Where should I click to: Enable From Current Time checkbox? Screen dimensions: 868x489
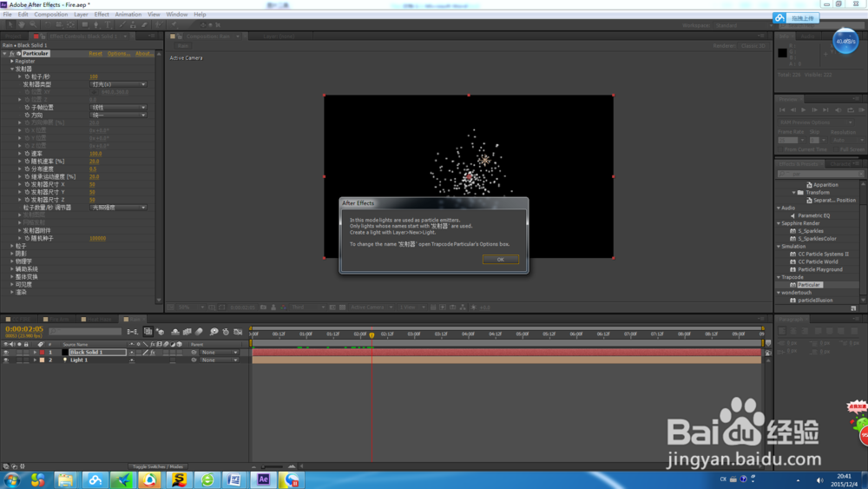click(781, 149)
